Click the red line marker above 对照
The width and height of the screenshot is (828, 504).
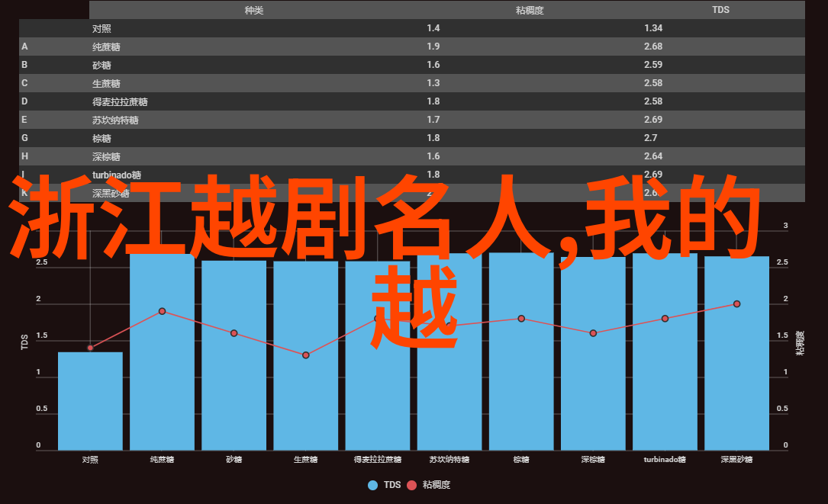(90, 348)
